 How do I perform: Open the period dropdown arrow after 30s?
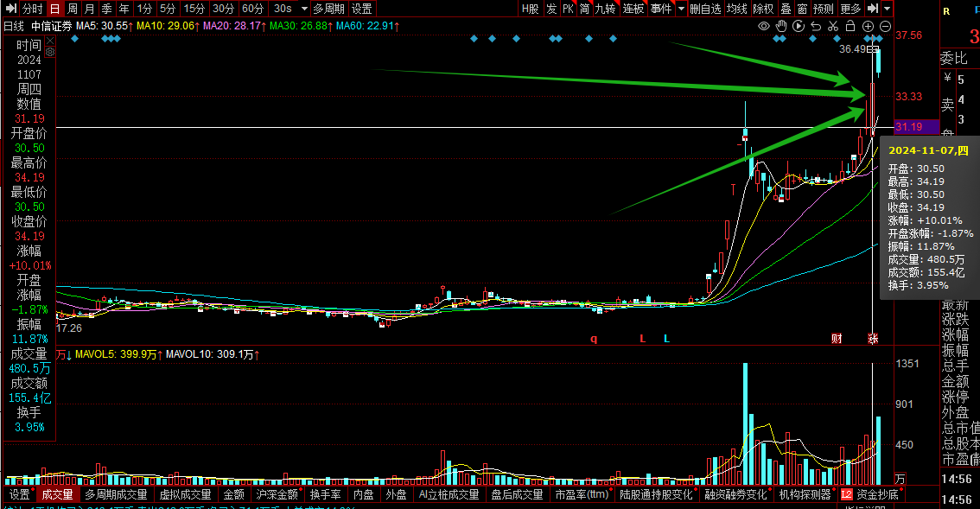304,9
